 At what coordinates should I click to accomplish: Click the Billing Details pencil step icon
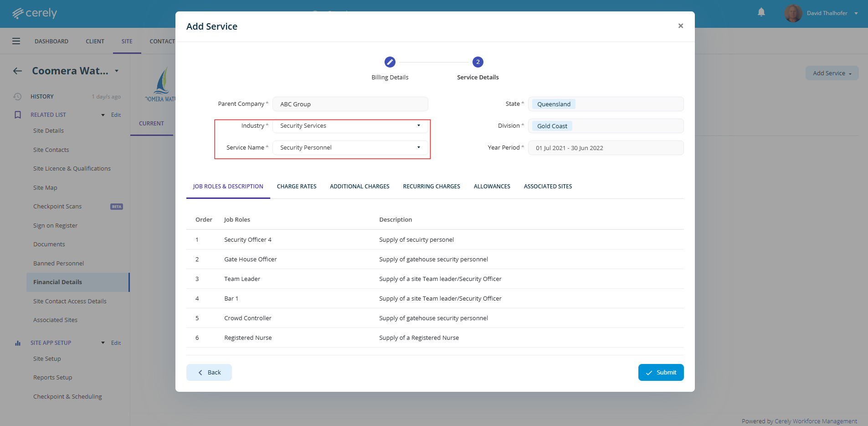coord(390,62)
